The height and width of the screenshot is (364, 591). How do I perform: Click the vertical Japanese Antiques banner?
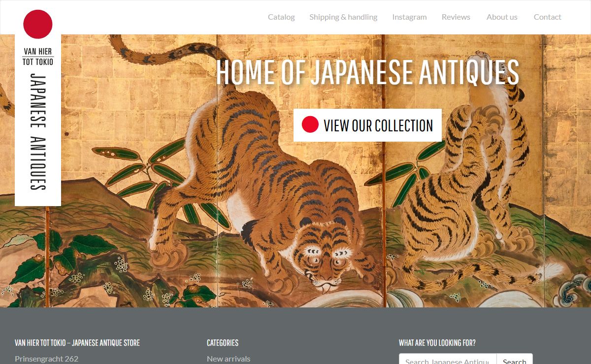(38, 132)
